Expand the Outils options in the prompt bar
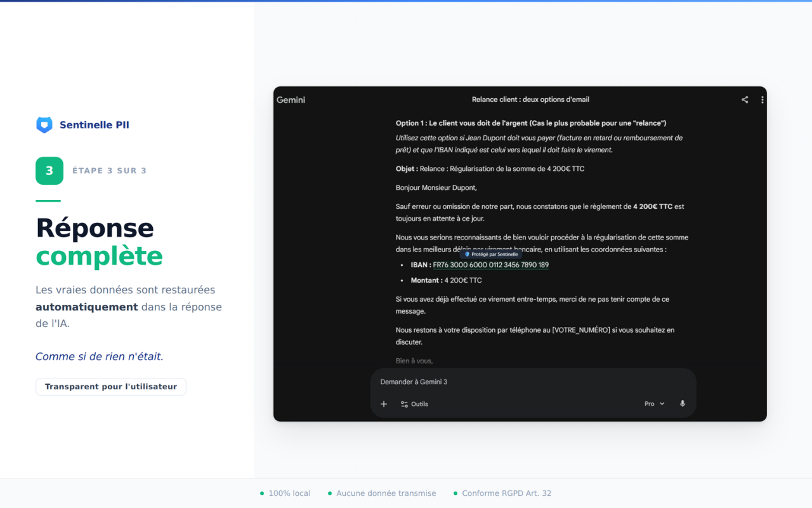 click(x=419, y=404)
